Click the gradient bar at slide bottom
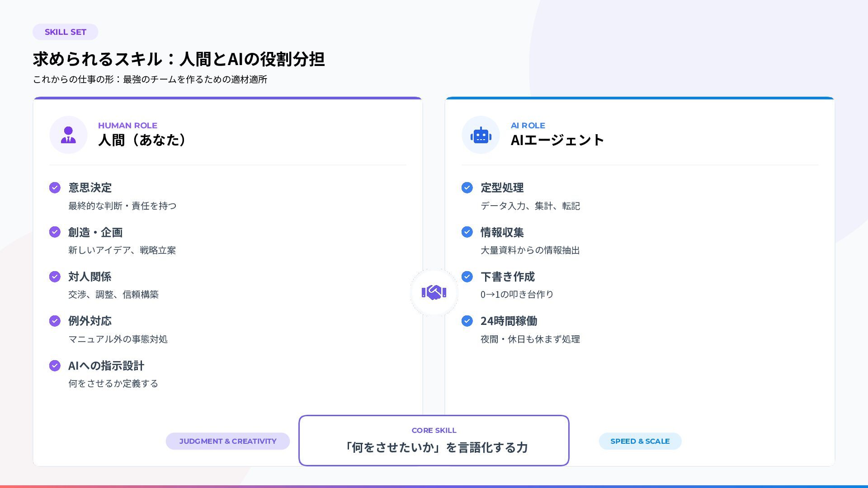The height and width of the screenshot is (488, 868). [x=434, y=486]
